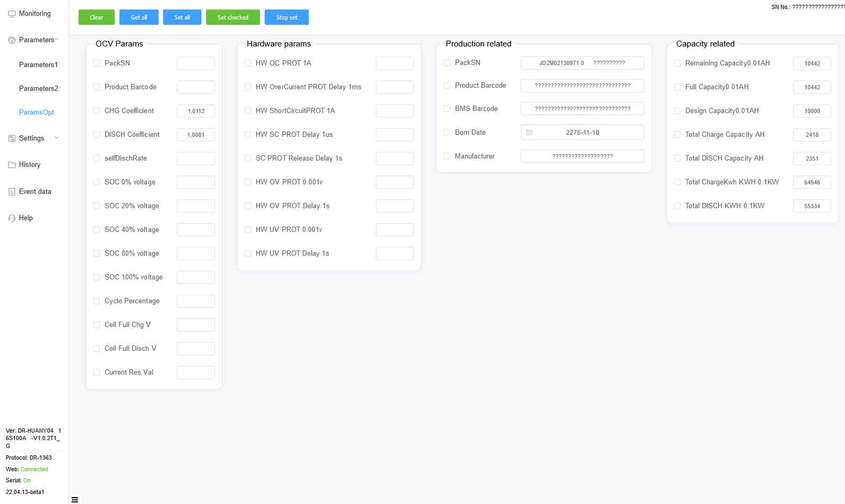This screenshot has height=504, width=845.
Task: Click the Production related PackSN field
Action: [582, 63]
